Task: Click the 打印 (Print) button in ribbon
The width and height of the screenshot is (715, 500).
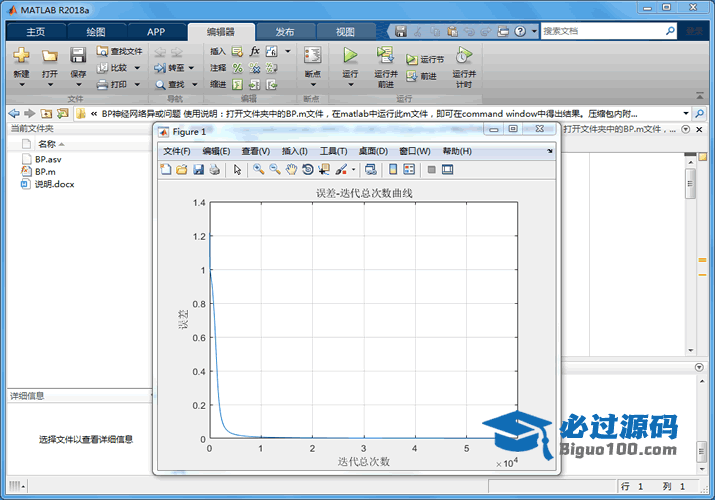Action: (112, 84)
